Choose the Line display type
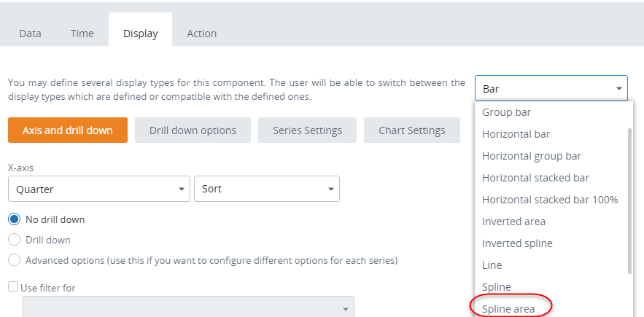 (492, 265)
